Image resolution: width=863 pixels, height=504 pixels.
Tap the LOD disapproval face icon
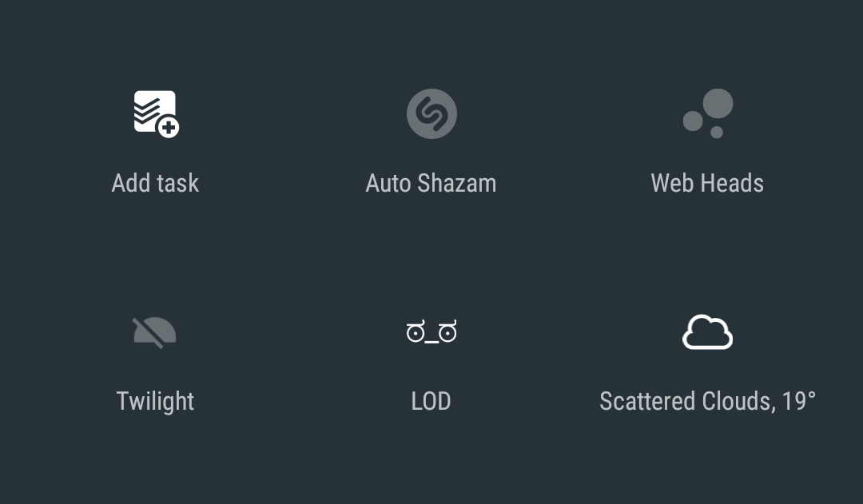point(431,331)
